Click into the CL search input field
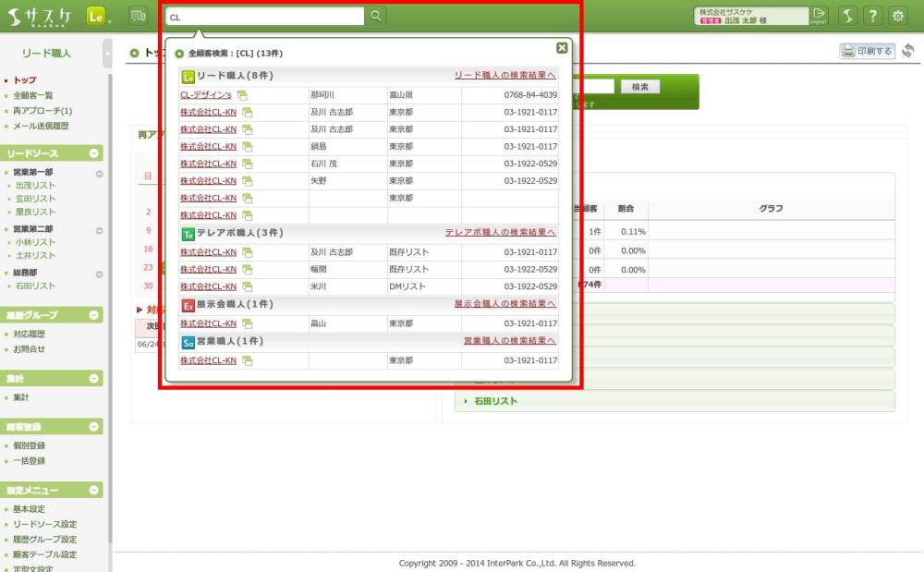Viewport: 924px width, 572px height. pyautogui.click(x=264, y=17)
